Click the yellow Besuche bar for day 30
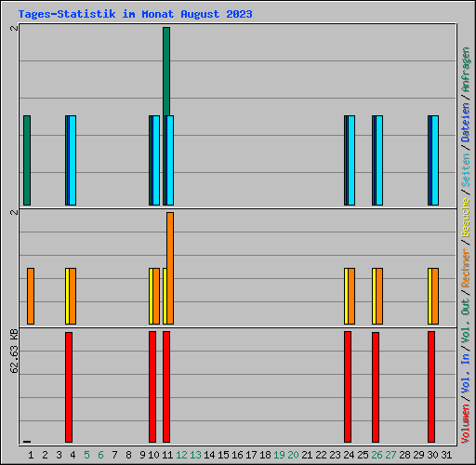Screen dimensions: 476x465 click(x=430, y=296)
